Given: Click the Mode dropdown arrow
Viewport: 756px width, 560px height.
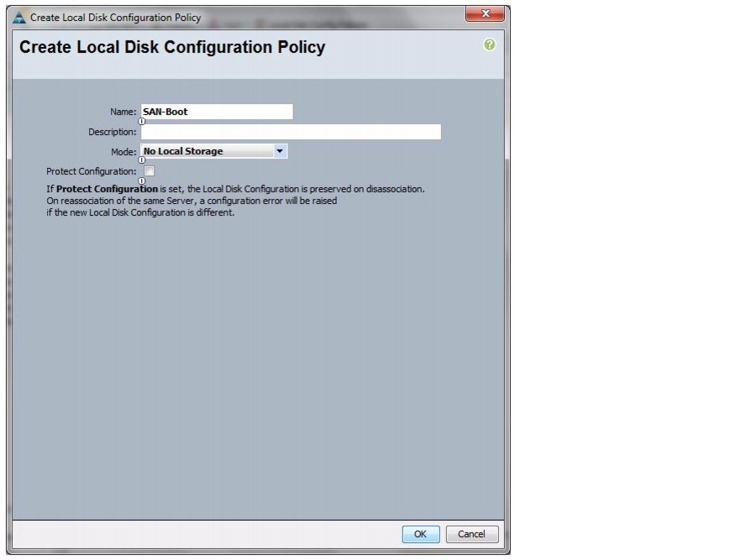Looking at the screenshot, I should click(281, 151).
